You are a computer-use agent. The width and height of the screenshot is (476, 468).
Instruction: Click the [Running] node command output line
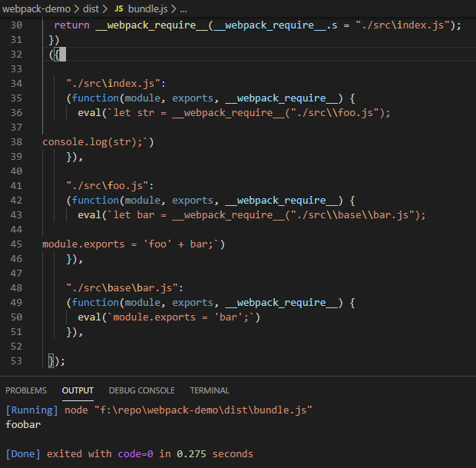point(159,410)
